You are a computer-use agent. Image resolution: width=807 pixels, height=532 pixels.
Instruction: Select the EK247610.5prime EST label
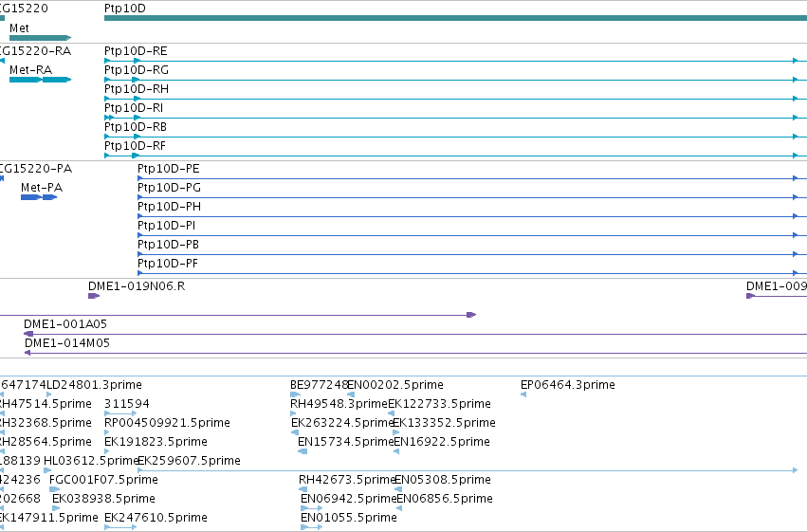(x=156, y=518)
